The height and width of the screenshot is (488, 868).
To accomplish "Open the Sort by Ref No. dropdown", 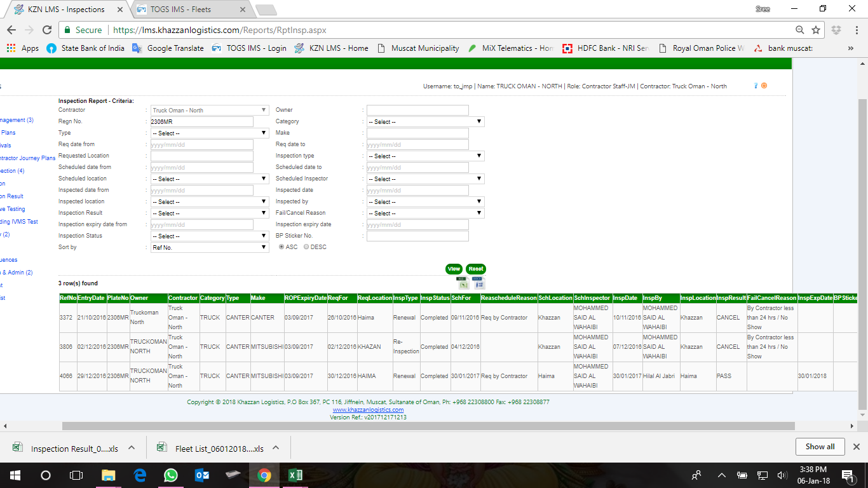I will (210, 248).
